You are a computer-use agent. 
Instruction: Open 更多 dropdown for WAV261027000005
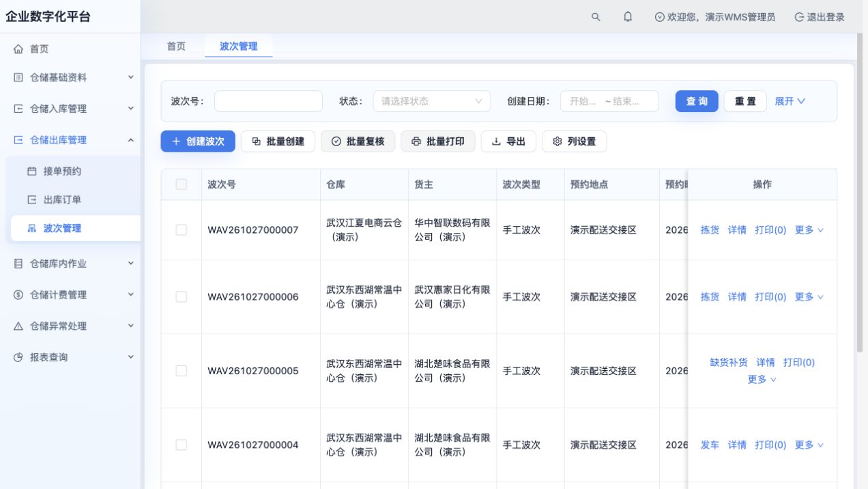pyautogui.click(x=762, y=380)
